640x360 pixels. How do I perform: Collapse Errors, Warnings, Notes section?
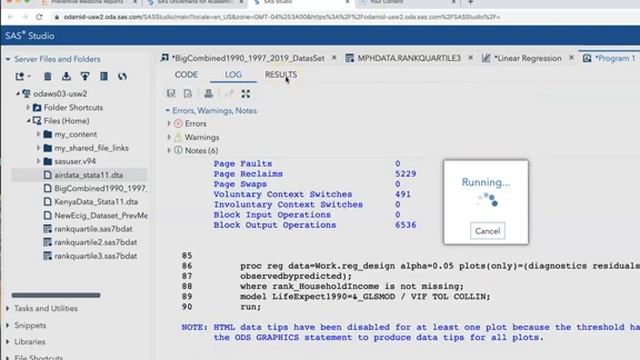coord(168,111)
